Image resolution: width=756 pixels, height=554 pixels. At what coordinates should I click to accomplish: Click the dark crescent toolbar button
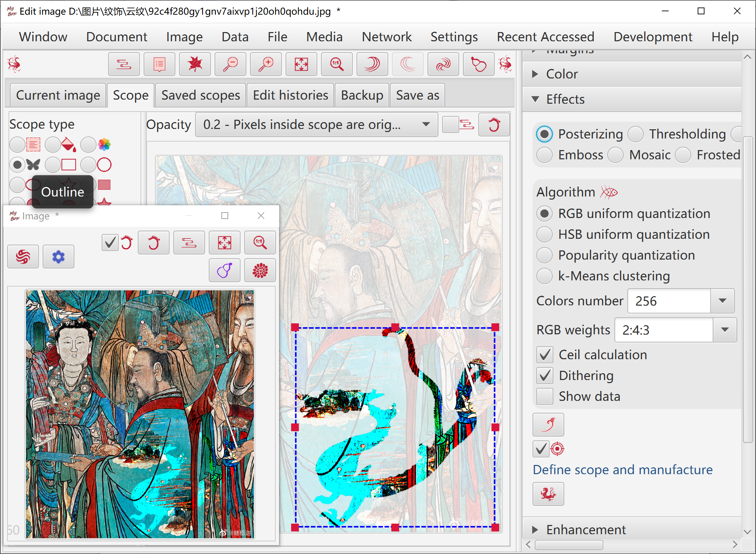372,64
